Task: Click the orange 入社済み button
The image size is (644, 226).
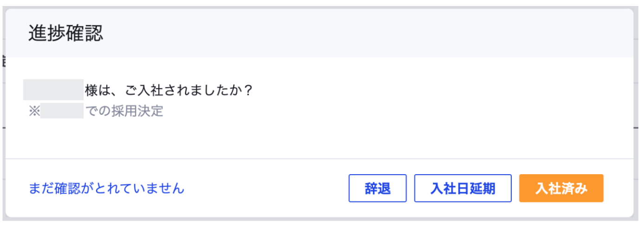Action: pos(561,188)
